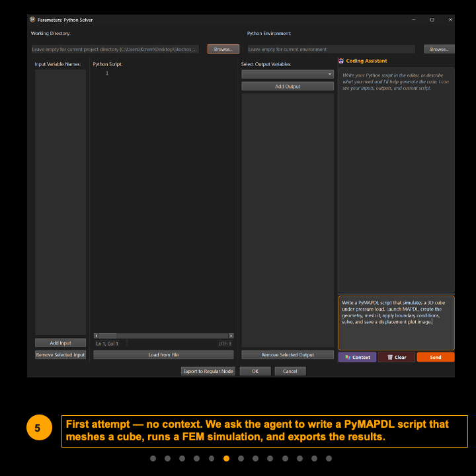Screen dimensions: 476x476
Task: Click Load from File button
Action: (x=163, y=355)
